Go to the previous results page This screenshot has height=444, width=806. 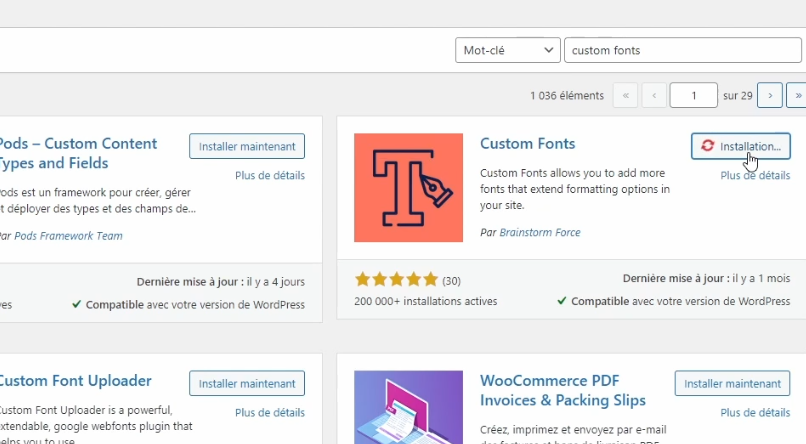pos(654,96)
